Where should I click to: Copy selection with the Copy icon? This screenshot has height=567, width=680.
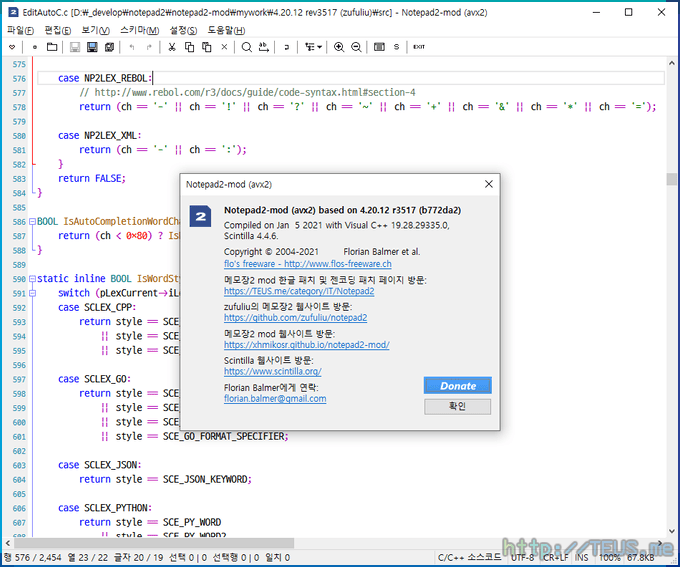tap(190, 47)
